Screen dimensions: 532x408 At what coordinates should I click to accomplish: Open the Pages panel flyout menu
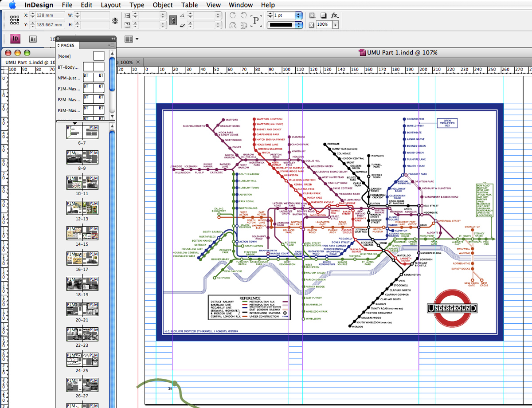pos(111,45)
